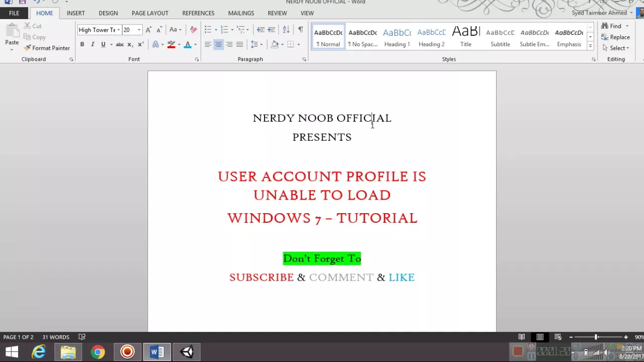Expand the highlight color dropdown arrow
This screenshot has height=362, width=644.
click(x=179, y=45)
